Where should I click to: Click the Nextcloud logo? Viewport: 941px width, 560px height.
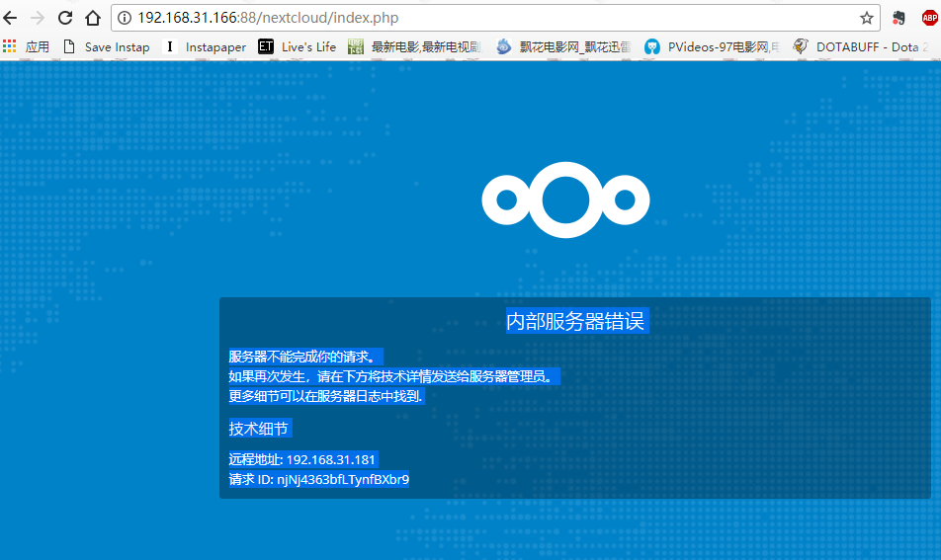tap(565, 200)
